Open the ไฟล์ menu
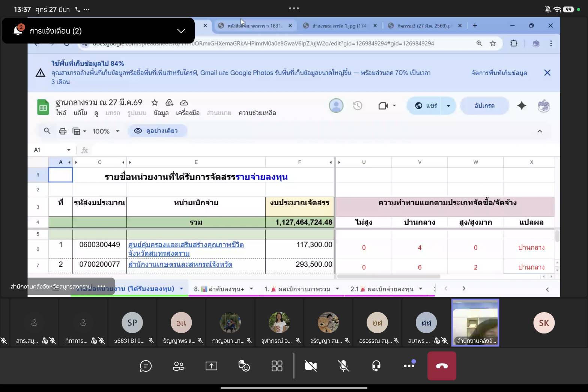The image size is (588, 392). [61, 113]
